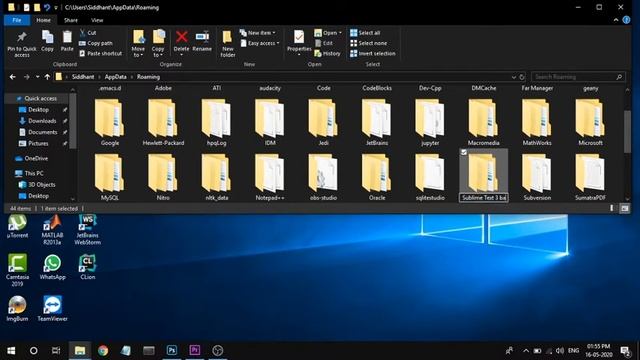Open the Copy to dropdown
This screenshot has height=360, width=640.
pyautogui.click(x=158, y=43)
